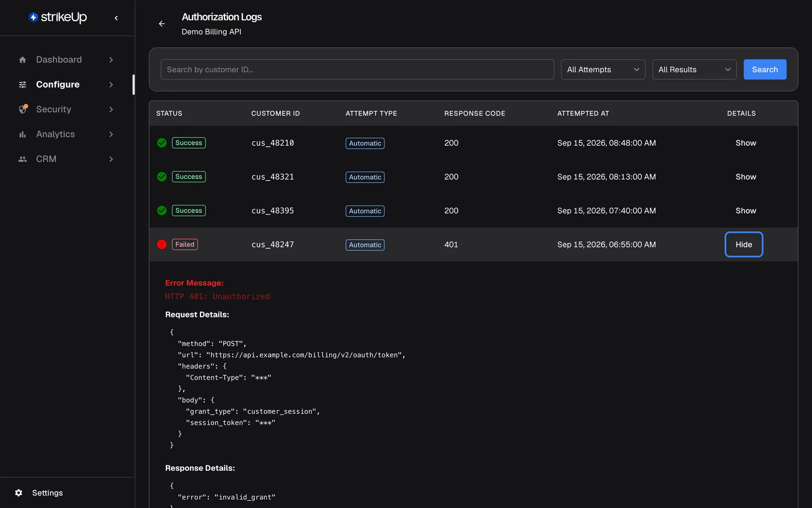Hide details for cus_48247
The image size is (812, 508).
coord(744,244)
